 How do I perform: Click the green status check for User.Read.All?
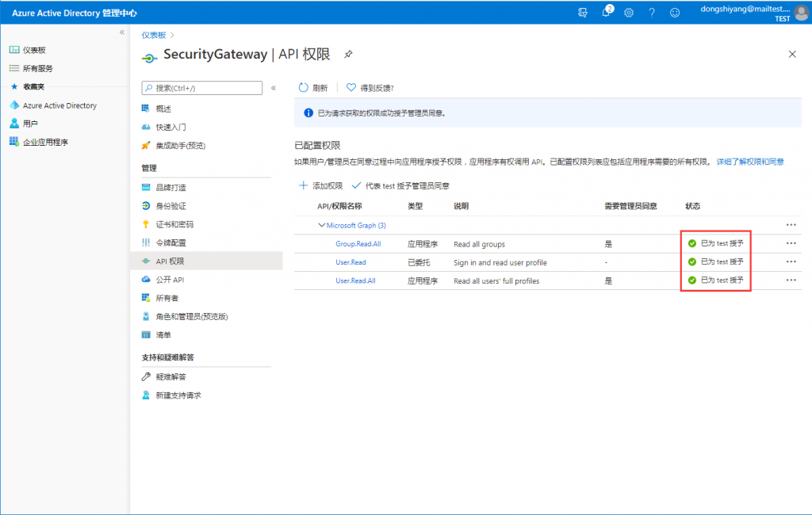coord(691,280)
